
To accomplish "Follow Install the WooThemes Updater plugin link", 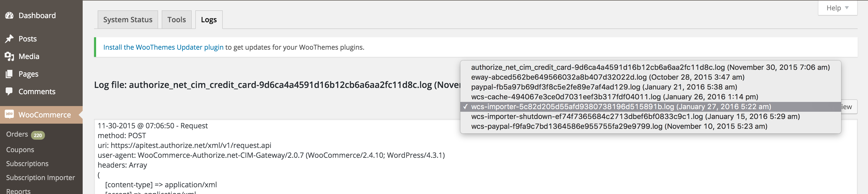I will point(163,47).
